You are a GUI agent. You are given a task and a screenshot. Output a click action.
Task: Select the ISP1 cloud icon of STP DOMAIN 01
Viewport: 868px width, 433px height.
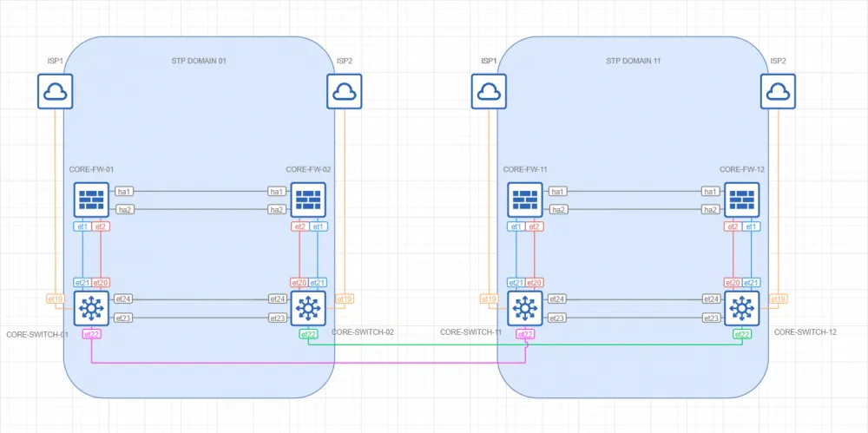coord(56,91)
